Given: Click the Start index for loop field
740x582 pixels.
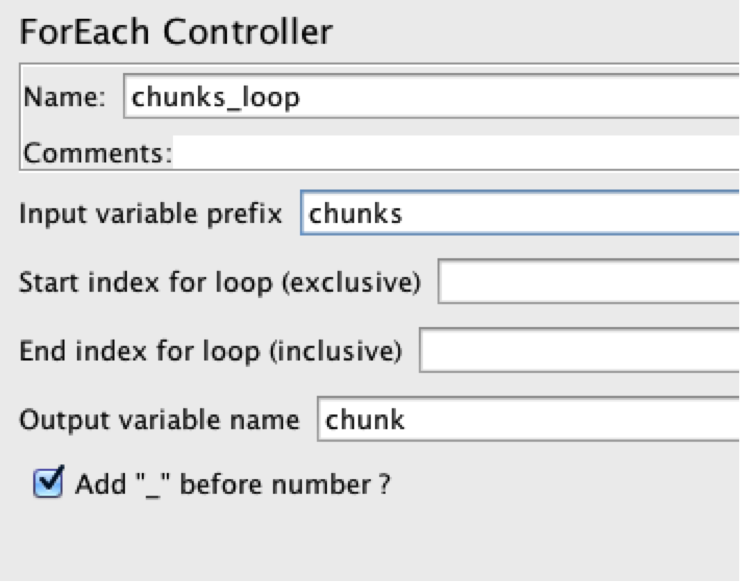Looking at the screenshot, I should pyautogui.click(x=589, y=281).
